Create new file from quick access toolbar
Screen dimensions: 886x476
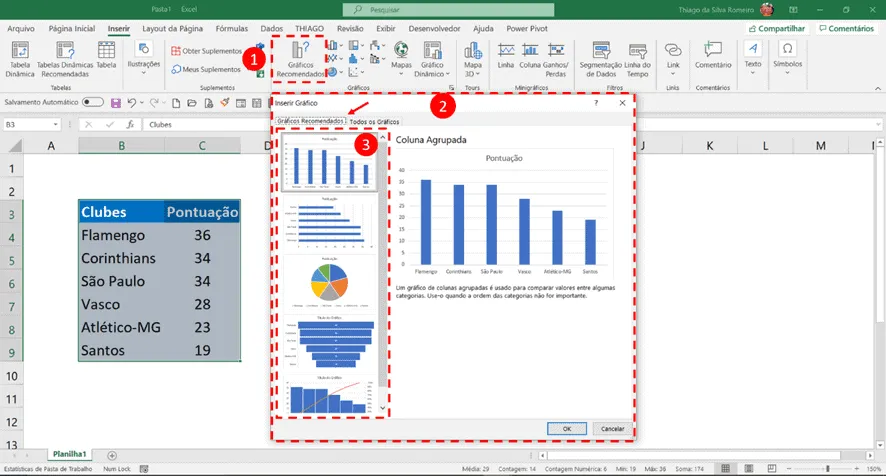tap(176, 103)
